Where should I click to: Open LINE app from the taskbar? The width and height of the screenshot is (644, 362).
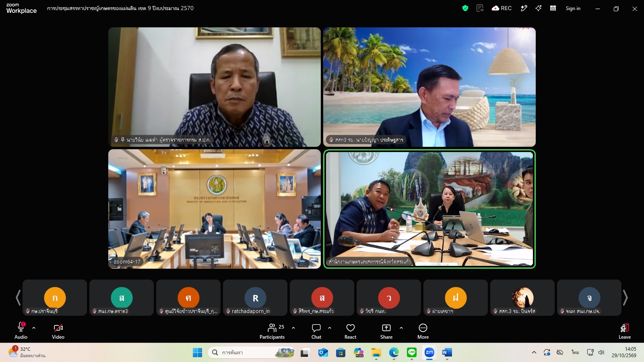tap(412, 353)
